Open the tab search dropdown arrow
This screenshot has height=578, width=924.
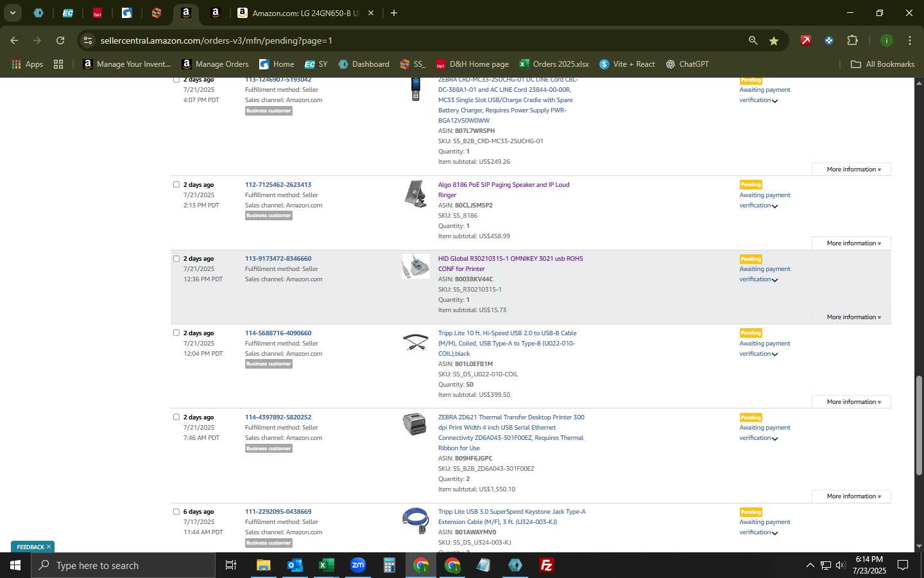tap(12, 13)
